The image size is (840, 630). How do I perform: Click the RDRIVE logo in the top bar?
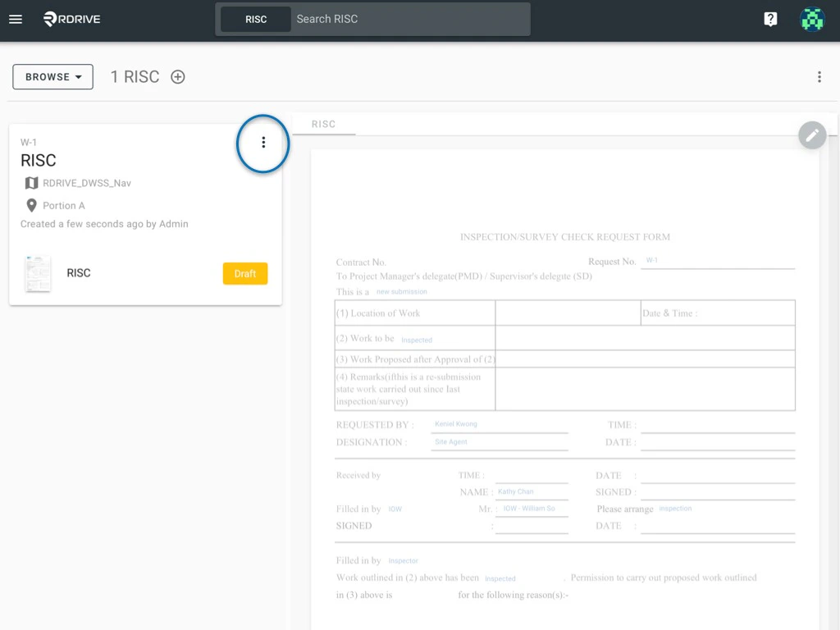point(71,18)
